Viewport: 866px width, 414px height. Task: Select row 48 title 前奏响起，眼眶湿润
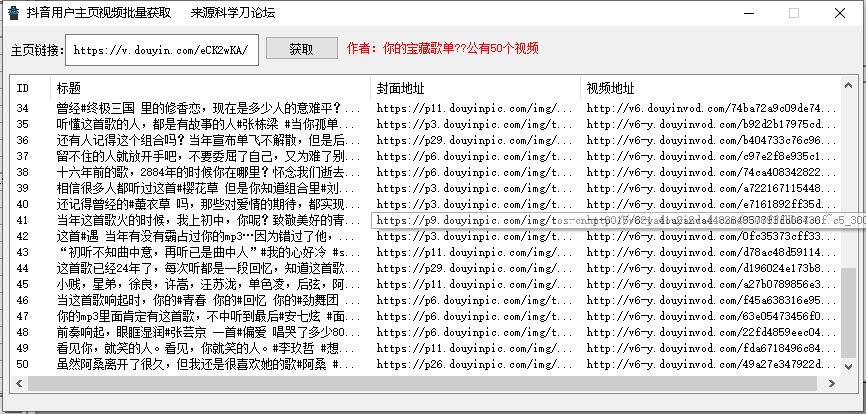208,333
